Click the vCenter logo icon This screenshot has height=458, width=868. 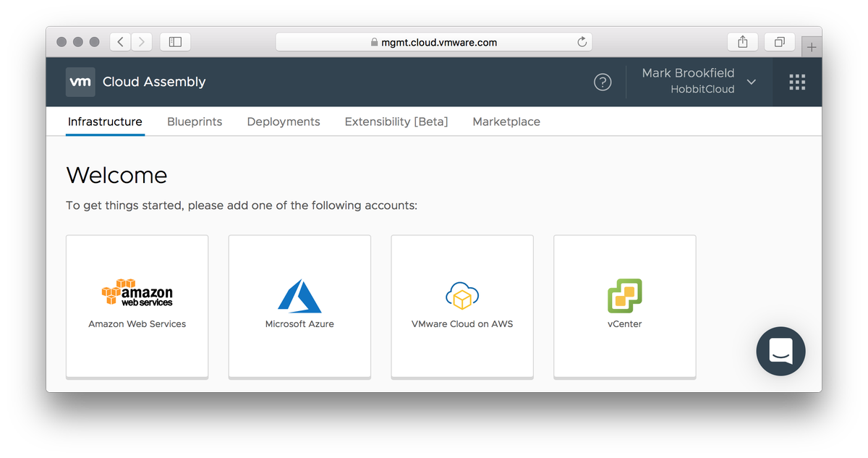(625, 295)
